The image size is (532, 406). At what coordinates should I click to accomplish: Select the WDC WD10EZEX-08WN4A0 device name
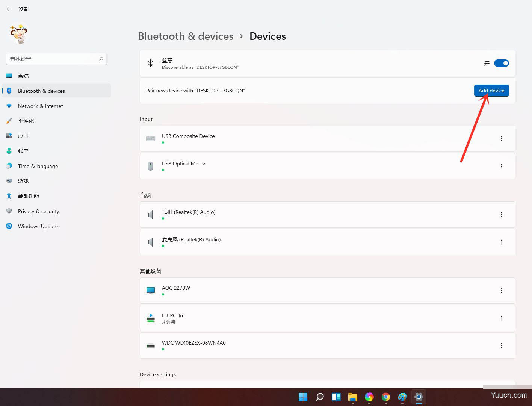pyautogui.click(x=194, y=343)
